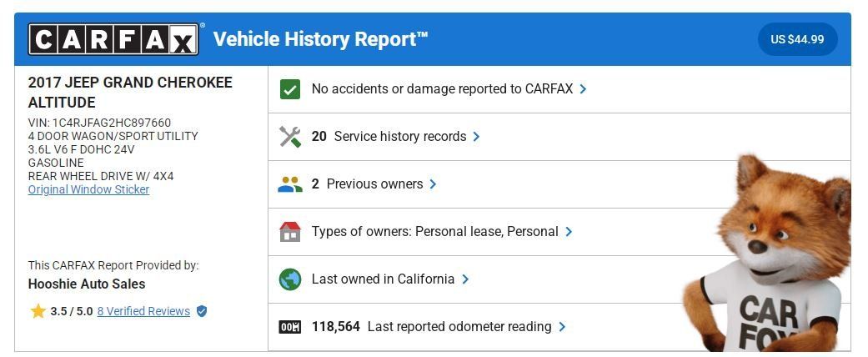Screen dimensions: 868x357
Task: Expand the no accidents reported chevron
Action: [x=583, y=89]
